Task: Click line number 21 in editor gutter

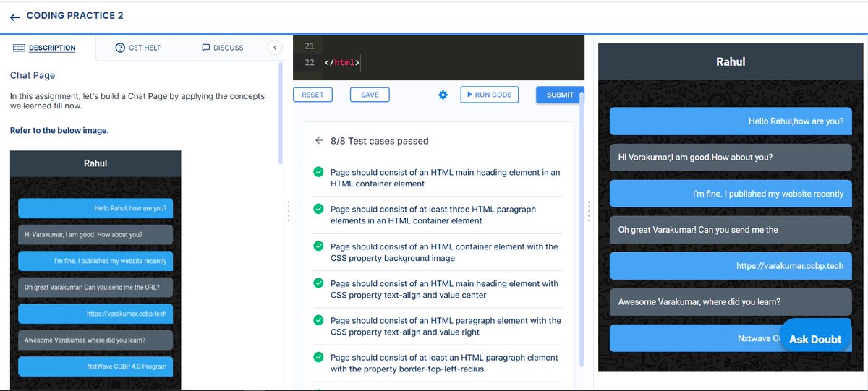Action: click(x=310, y=46)
